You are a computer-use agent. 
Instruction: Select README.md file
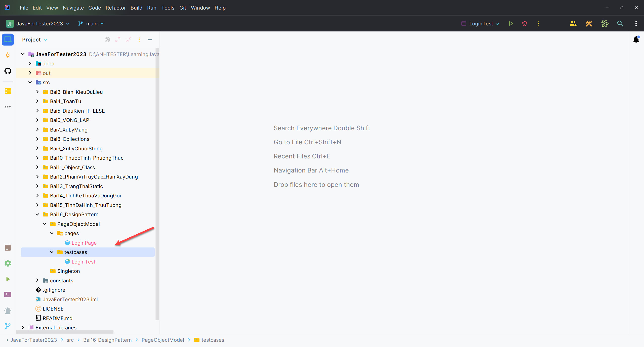[x=57, y=318]
